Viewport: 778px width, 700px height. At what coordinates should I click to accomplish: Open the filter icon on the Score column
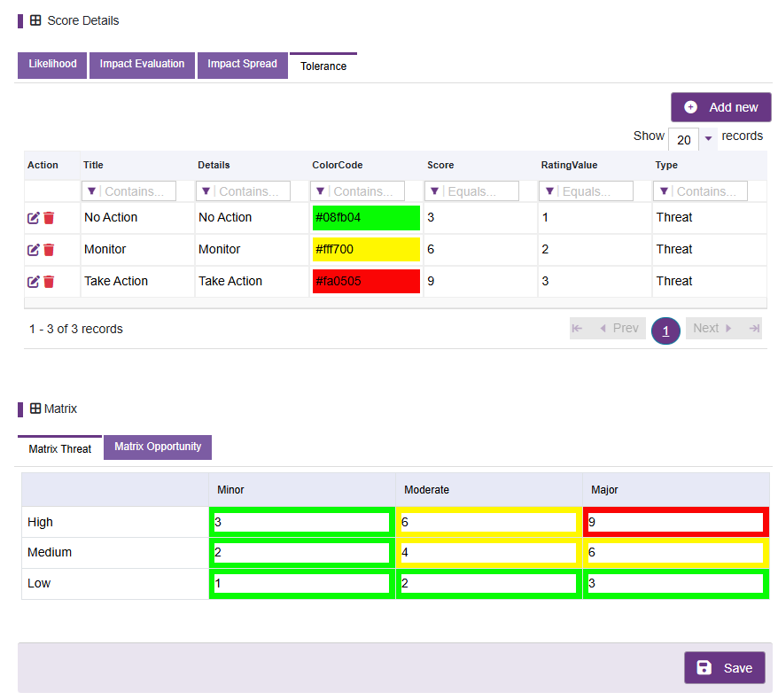pos(435,191)
